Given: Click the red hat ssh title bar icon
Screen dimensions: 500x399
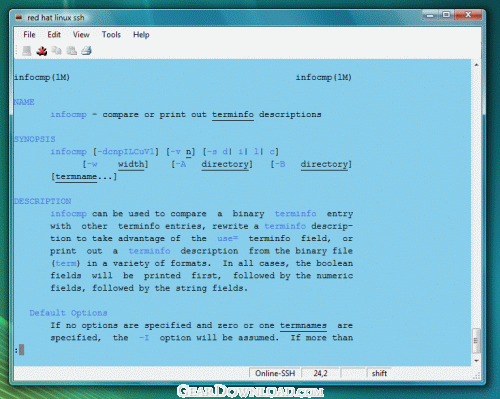Looking at the screenshot, I should (x=19, y=17).
